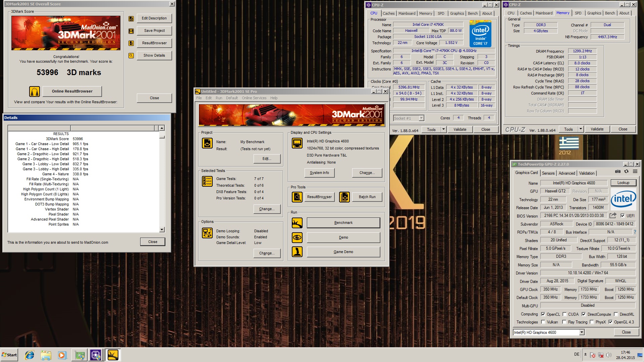Open the Run menu in 3DMark2001

219,98
